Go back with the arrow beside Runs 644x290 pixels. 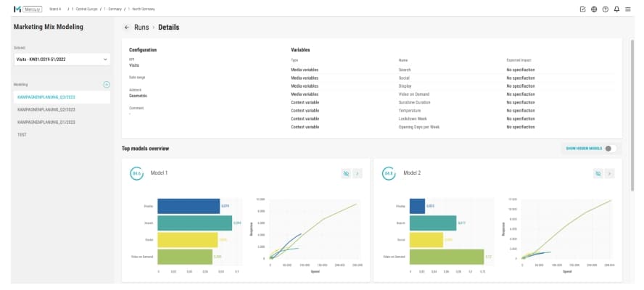pyautogui.click(x=126, y=28)
